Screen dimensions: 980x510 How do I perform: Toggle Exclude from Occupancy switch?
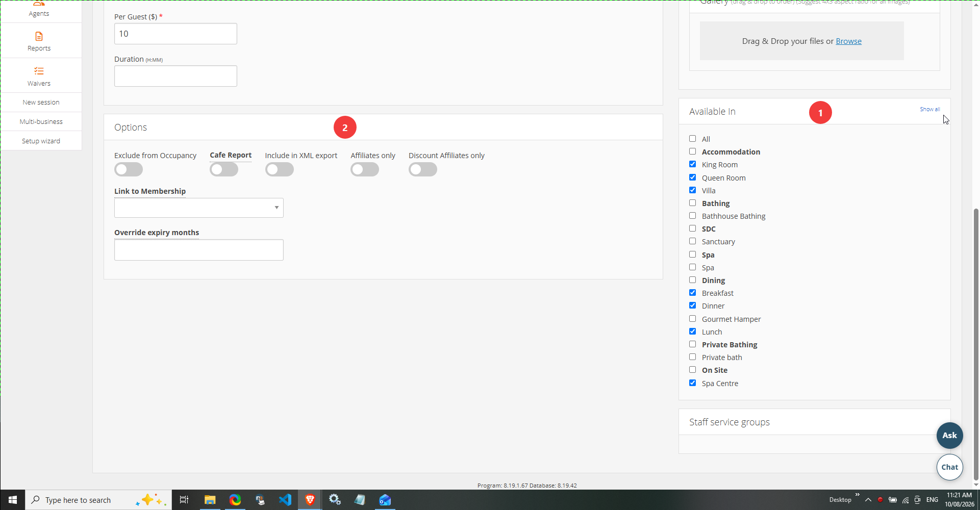pos(129,169)
